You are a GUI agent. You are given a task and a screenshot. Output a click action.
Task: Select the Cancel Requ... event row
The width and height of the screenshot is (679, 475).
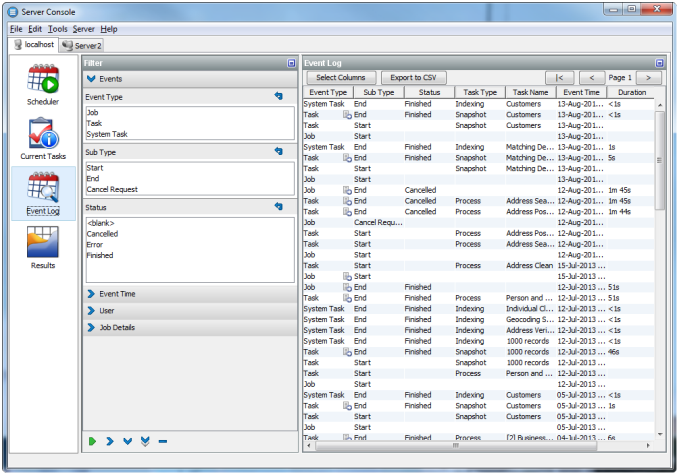tap(479, 223)
